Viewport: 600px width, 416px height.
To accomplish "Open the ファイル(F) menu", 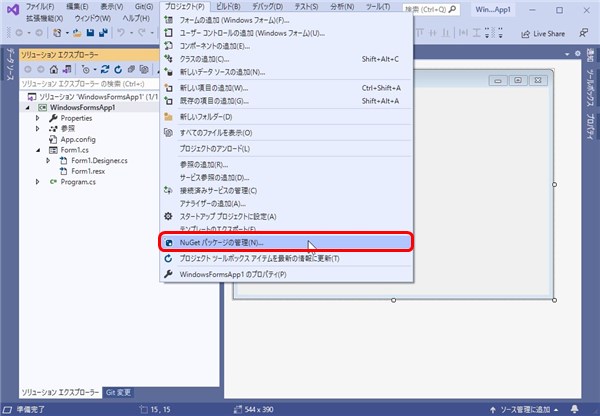I will point(40,7).
